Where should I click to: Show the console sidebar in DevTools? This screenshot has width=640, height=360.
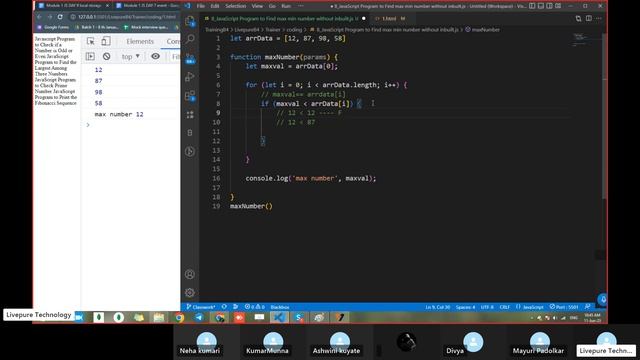point(90,56)
